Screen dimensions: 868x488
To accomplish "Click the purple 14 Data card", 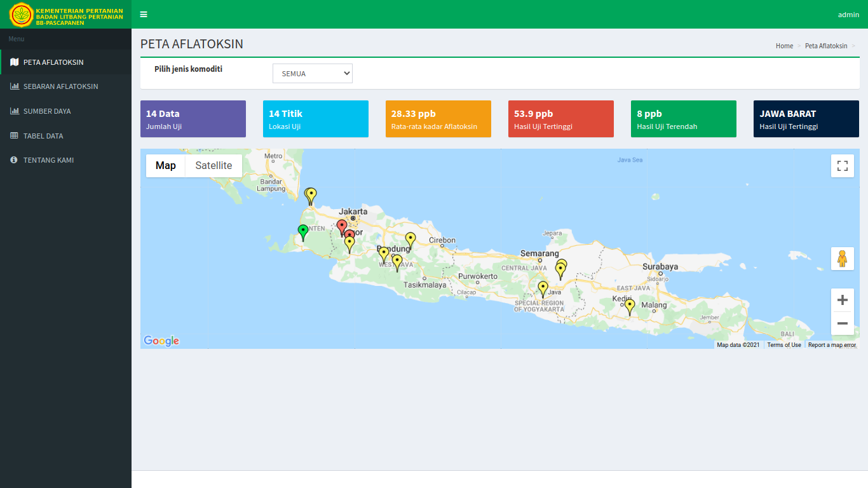I will coord(193,119).
